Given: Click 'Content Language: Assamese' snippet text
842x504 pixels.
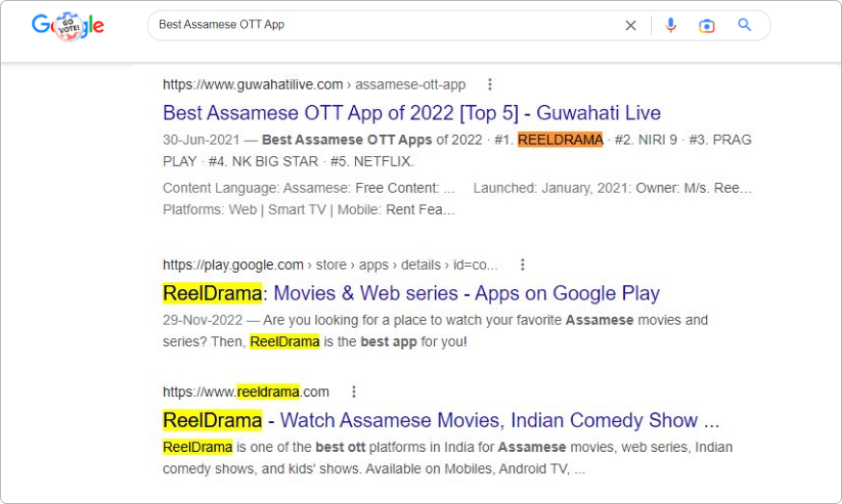Looking at the screenshot, I should pos(257,188).
